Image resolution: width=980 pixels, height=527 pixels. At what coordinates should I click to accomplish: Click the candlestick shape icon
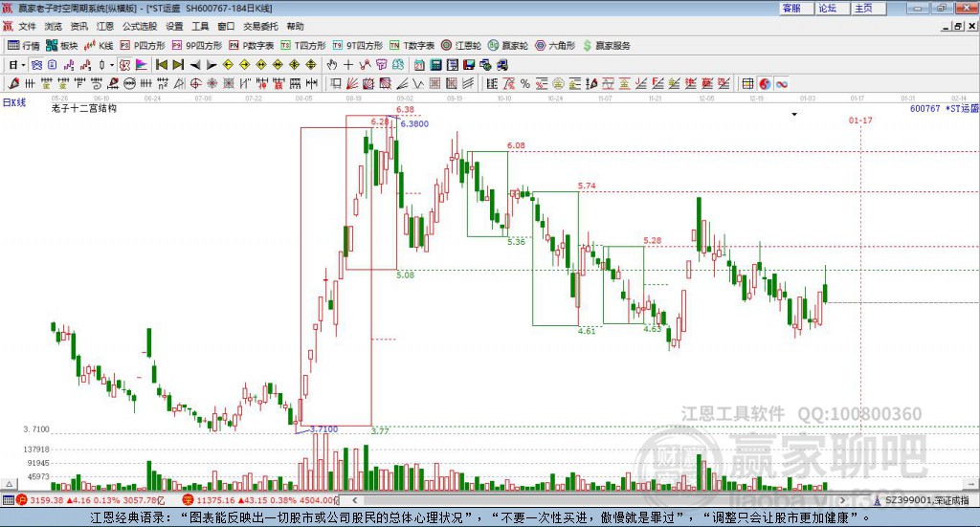[101, 65]
